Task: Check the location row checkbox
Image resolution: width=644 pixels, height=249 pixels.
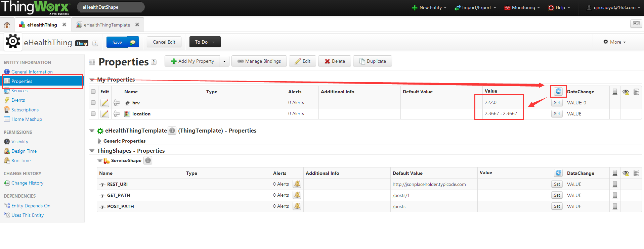Action: (93, 114)
